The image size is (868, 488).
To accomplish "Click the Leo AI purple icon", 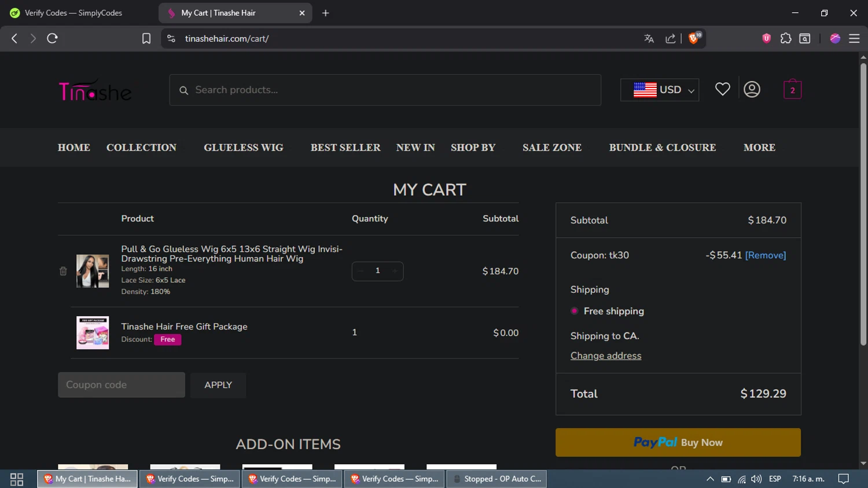I will click(x=835, y=38).
